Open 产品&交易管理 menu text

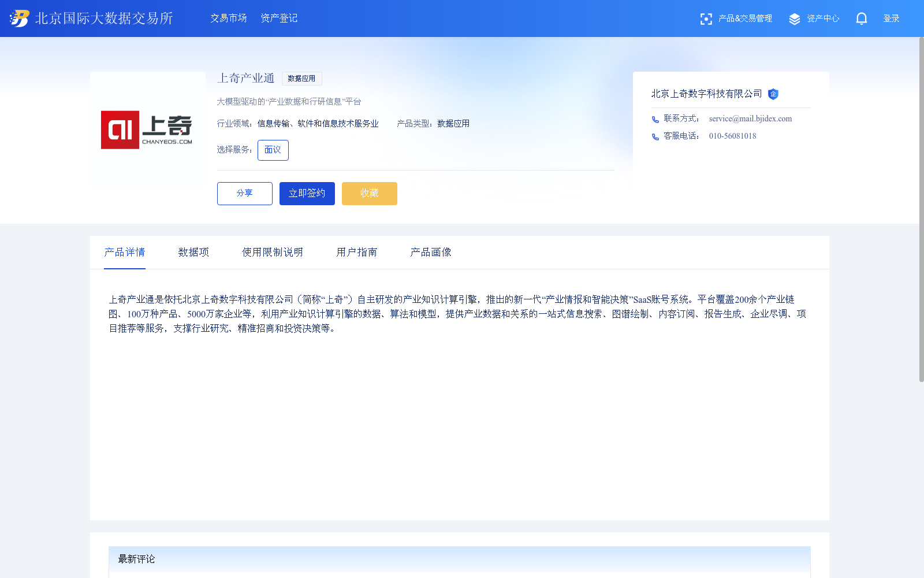745,18
